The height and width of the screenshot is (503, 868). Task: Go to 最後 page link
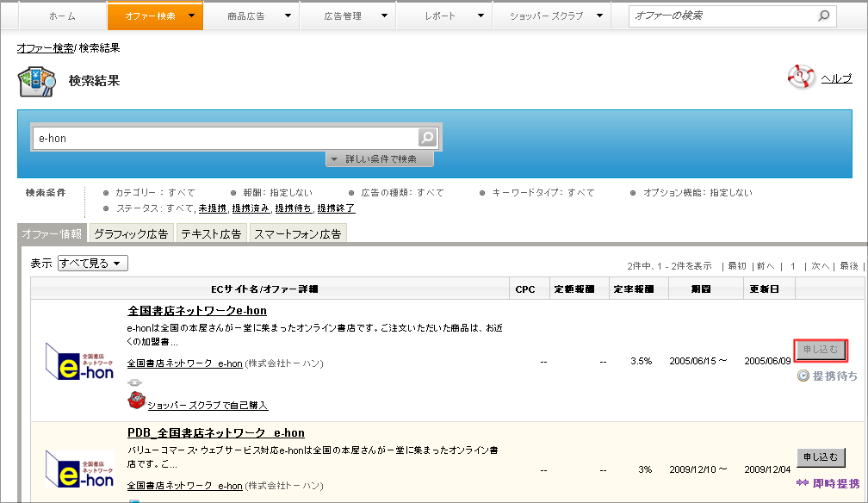click(849, 266)
